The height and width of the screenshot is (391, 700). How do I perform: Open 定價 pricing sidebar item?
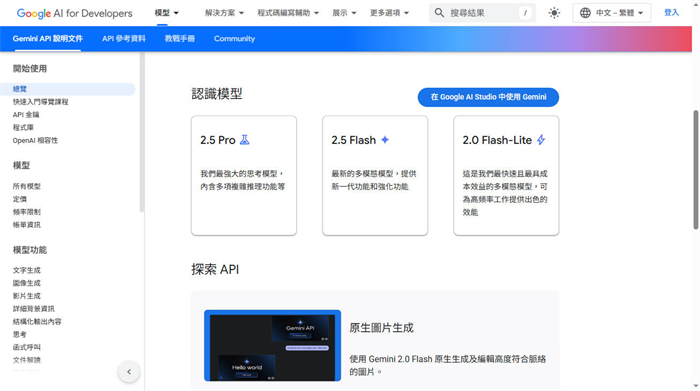20,199
